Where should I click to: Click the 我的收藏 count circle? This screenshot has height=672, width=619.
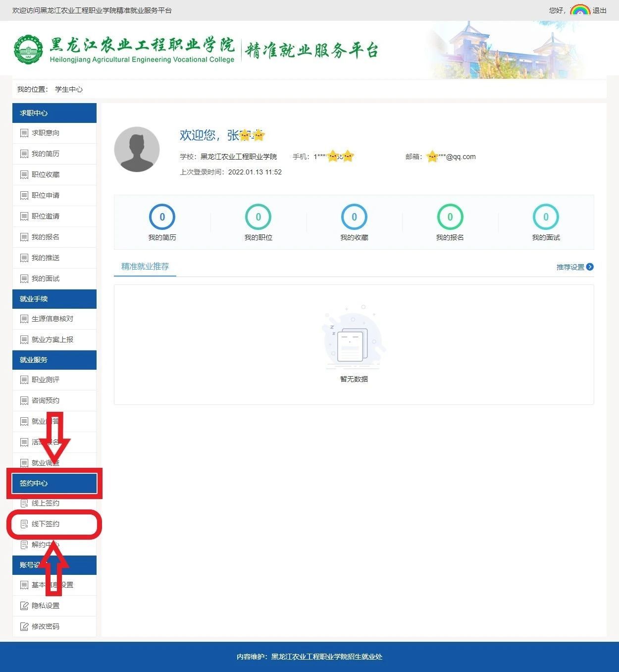click(x=354, y=217)
